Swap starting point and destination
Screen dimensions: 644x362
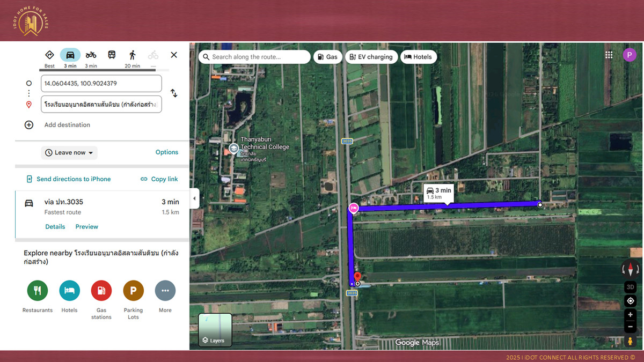pos(174,93)
